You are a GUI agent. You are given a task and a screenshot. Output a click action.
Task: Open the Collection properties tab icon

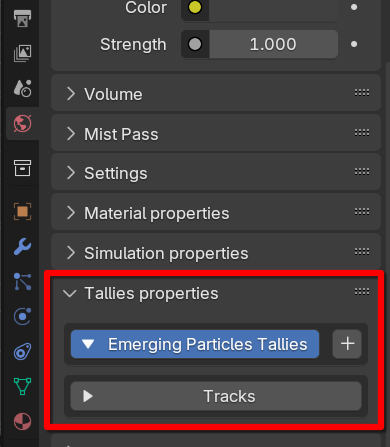point(22,168)
